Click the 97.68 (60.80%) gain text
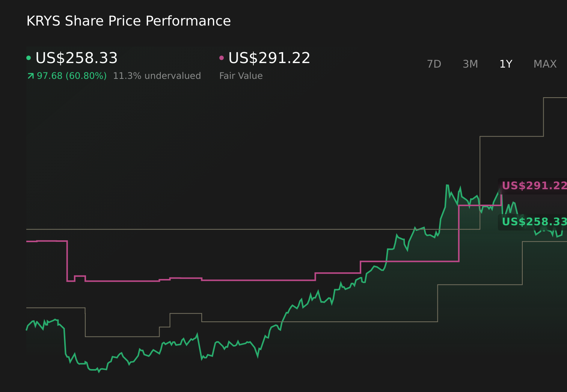This screenshot has width=567, height=392. 71,75
